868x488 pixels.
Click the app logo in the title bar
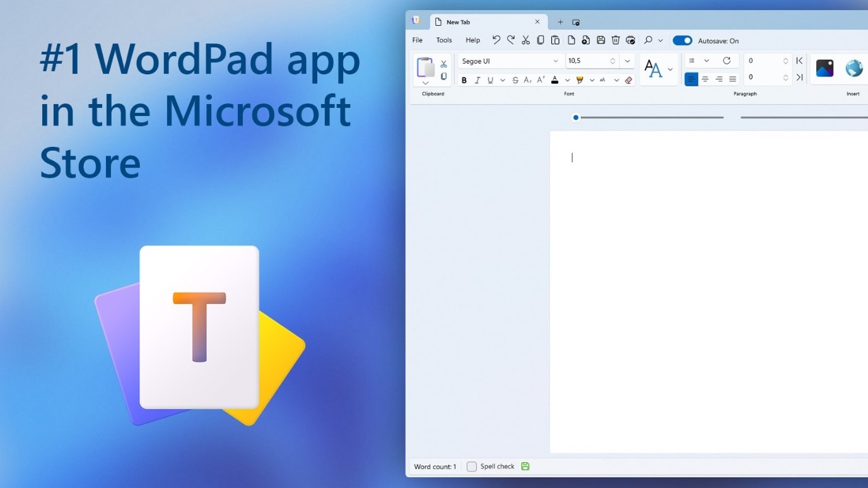(x=416, y=20)
